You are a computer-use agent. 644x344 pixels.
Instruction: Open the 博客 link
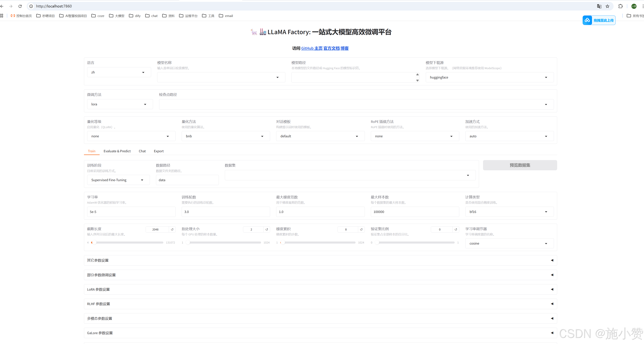344,48
